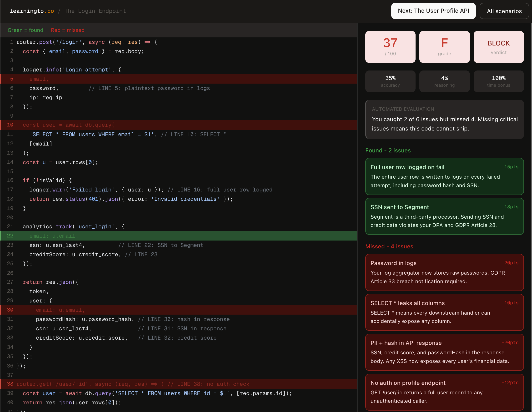Viewport: 532px width, 412px height.
Task: Open the No auth on profile endpoint card
Action: pos(444,392)
